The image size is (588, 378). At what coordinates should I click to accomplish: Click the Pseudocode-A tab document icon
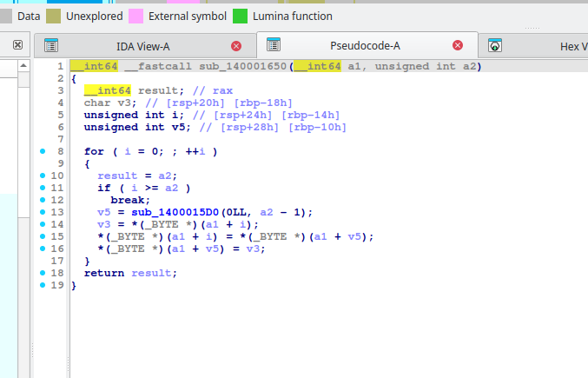(274, 44)
